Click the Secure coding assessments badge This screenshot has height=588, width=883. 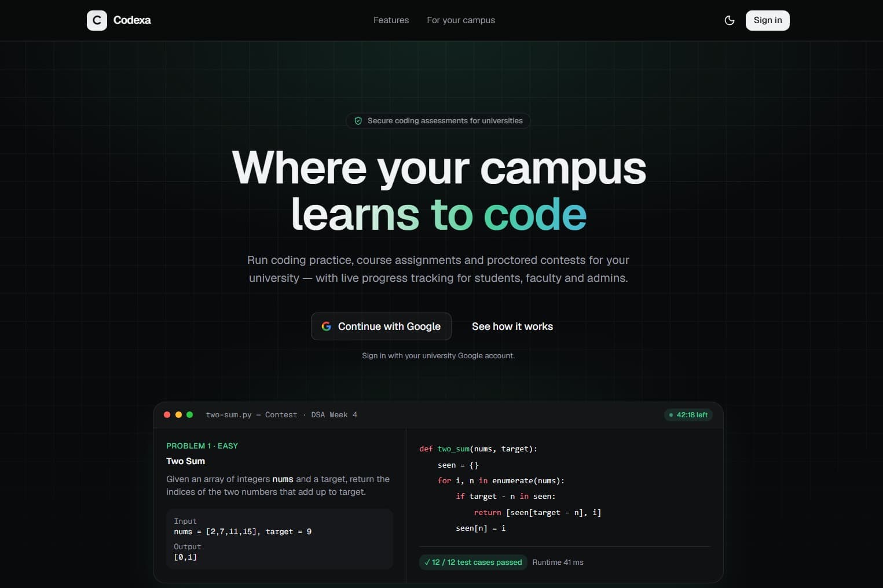coord(438,121)
